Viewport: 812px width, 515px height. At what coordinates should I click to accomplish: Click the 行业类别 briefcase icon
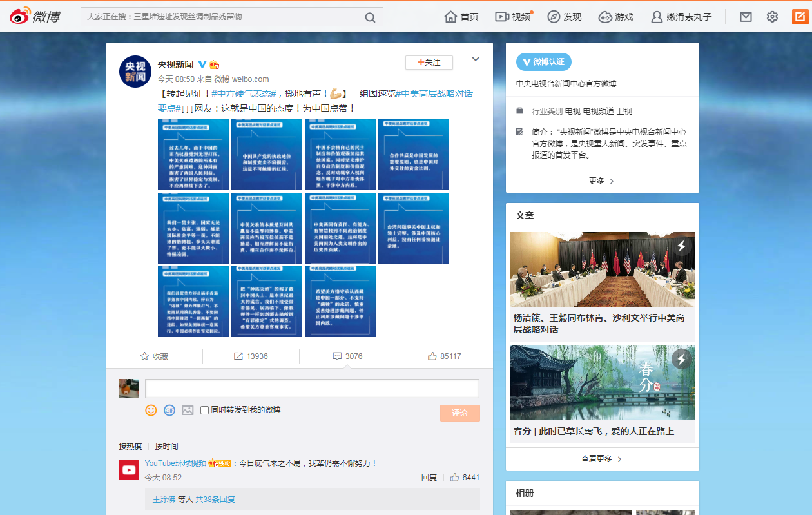(520, 111)
